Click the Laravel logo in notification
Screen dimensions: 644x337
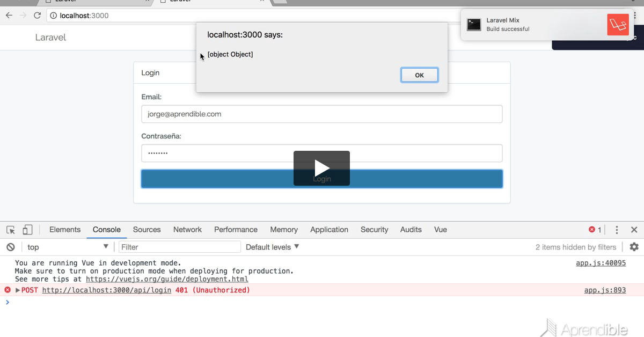point(618,25)
